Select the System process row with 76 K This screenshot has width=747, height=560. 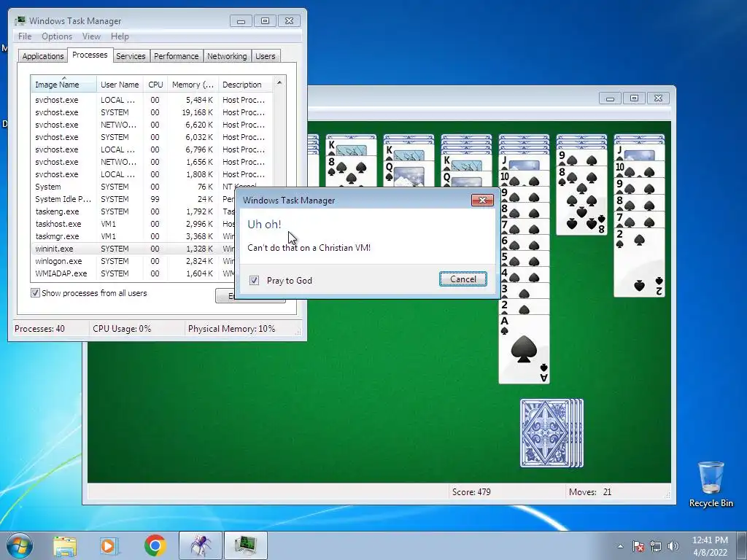click(x=152, y=187)
